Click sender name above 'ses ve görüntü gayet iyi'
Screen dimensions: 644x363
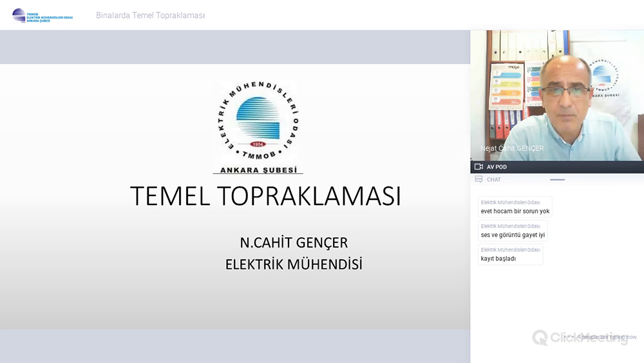[x=511, y=226]
